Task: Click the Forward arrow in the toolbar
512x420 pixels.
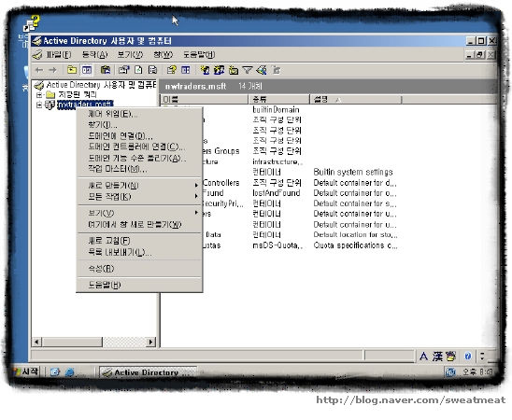Action: tap(52, 70)
